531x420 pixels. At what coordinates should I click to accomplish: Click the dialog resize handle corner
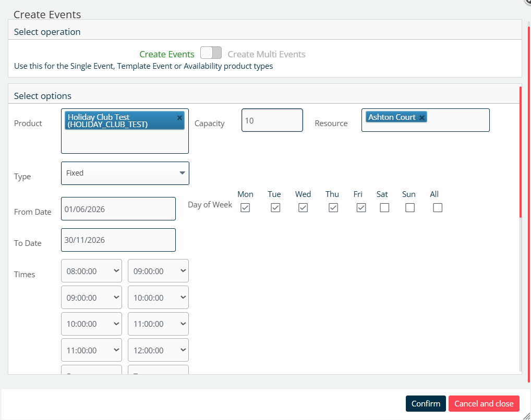pos(527,416)
